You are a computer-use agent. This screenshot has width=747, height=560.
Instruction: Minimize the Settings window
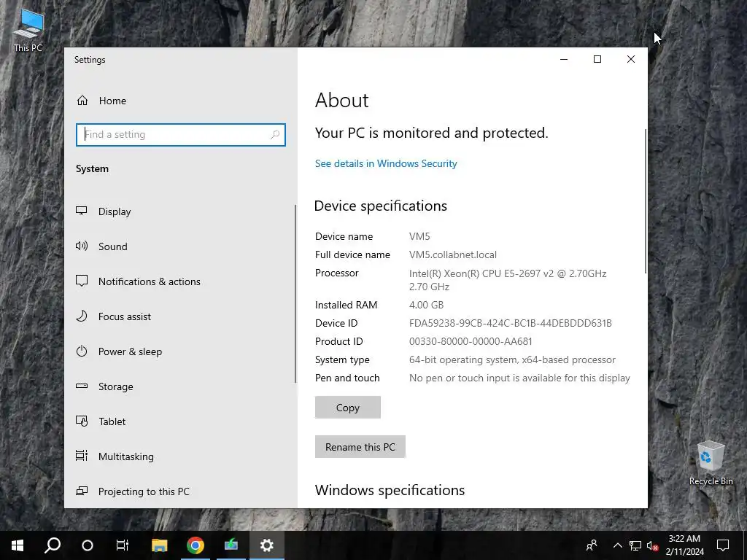click(564, 59)
